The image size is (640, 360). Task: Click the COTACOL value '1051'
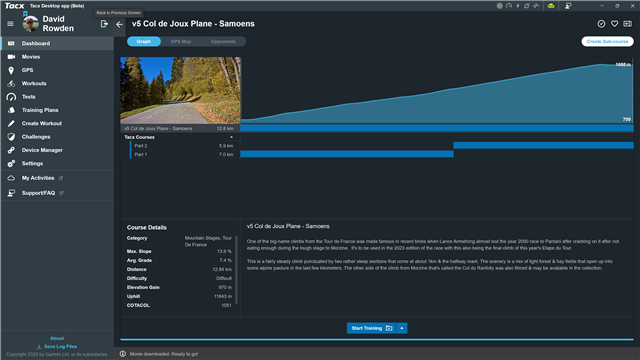[x=227, y=305]
